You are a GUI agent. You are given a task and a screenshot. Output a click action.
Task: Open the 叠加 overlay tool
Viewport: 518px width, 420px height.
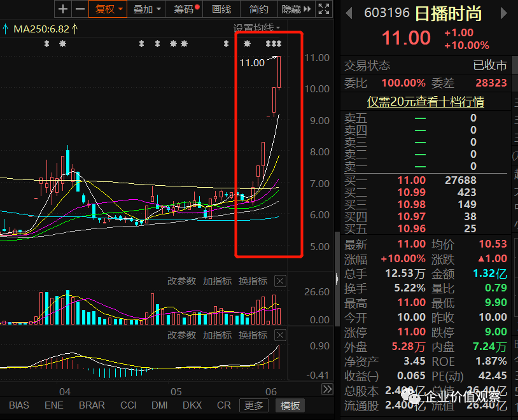[141, 10]
